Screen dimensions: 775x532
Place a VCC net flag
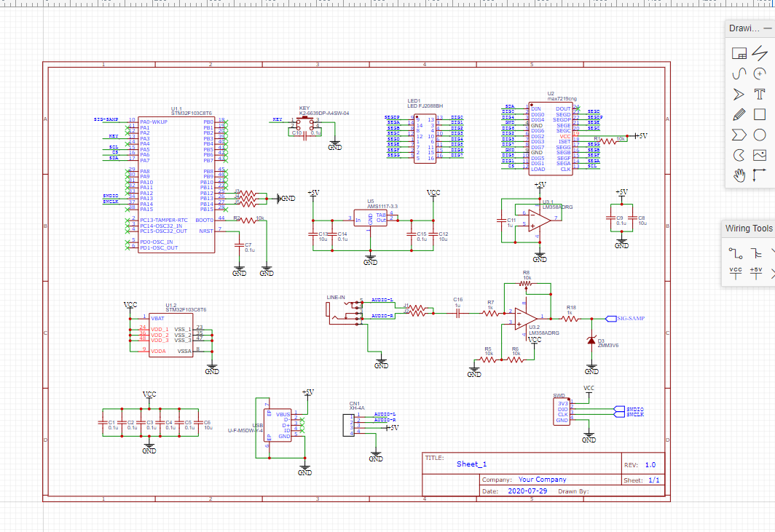[x=736, y=273]
